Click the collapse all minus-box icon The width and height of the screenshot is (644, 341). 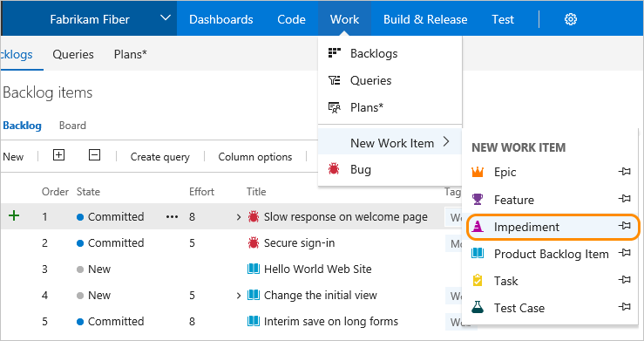[94, 155]
